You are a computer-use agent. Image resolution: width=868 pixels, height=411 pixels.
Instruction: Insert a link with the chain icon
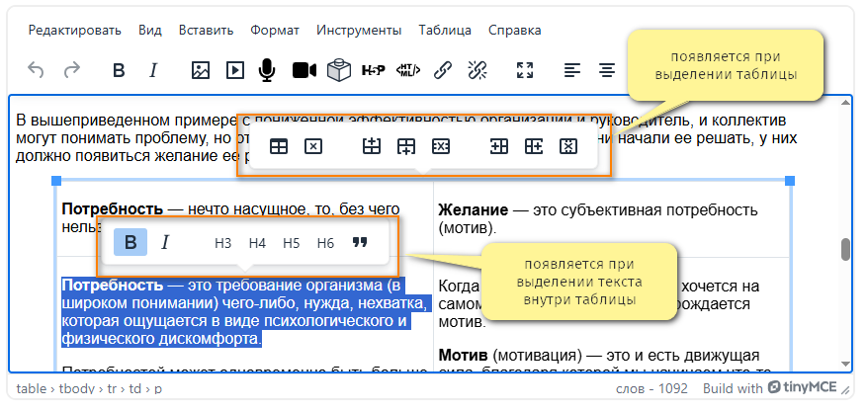[442, 70]
